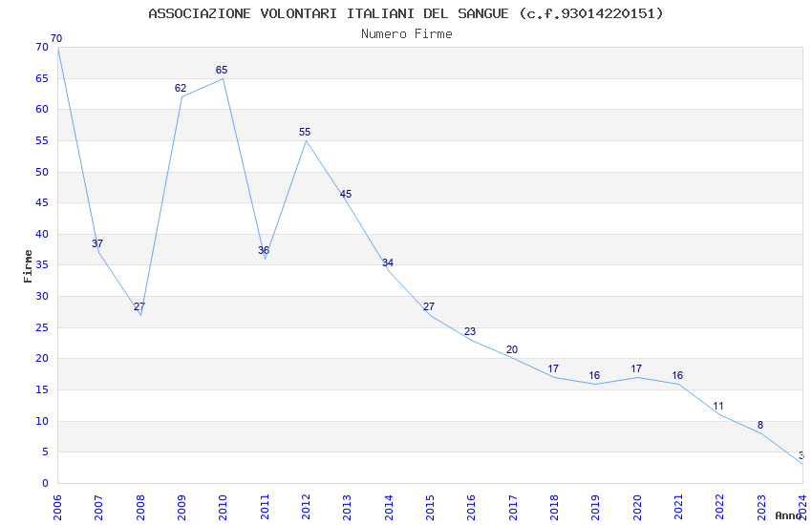Click the y-axis tick value 45
This screenshot has height=525, width=812.
(42, 202)
